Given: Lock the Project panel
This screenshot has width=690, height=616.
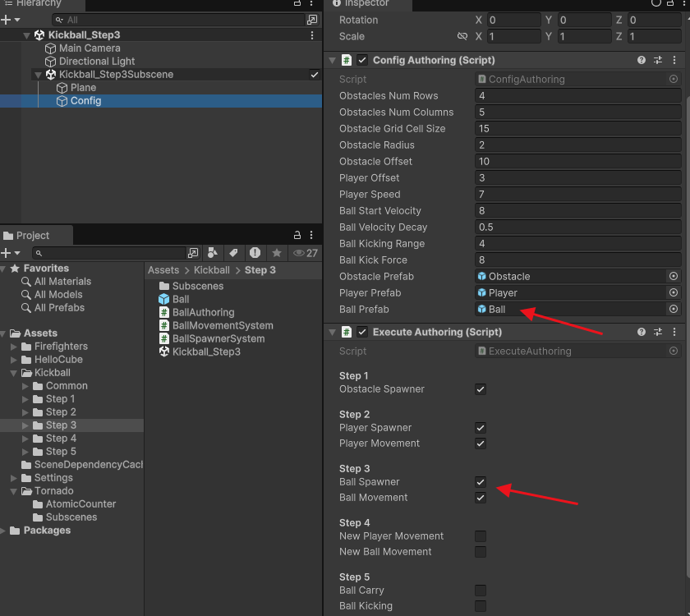Looking at the screenshot, I should [x=297, y=235].
